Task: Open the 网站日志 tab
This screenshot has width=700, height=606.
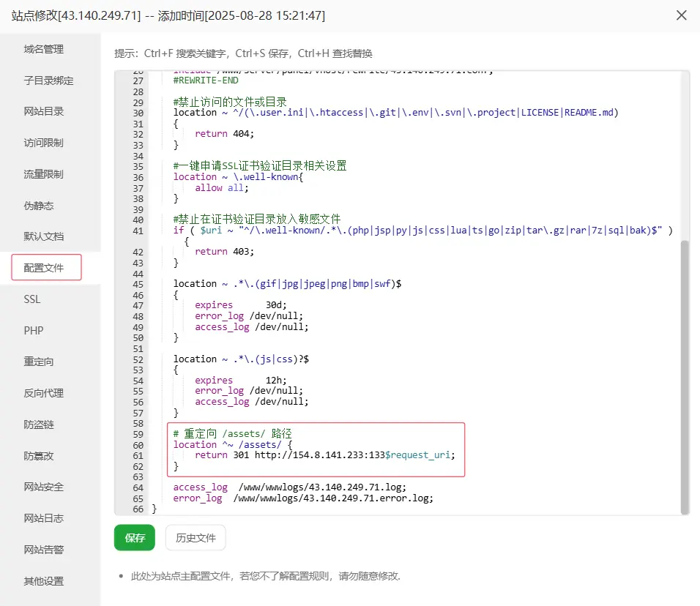Action: 44,518
